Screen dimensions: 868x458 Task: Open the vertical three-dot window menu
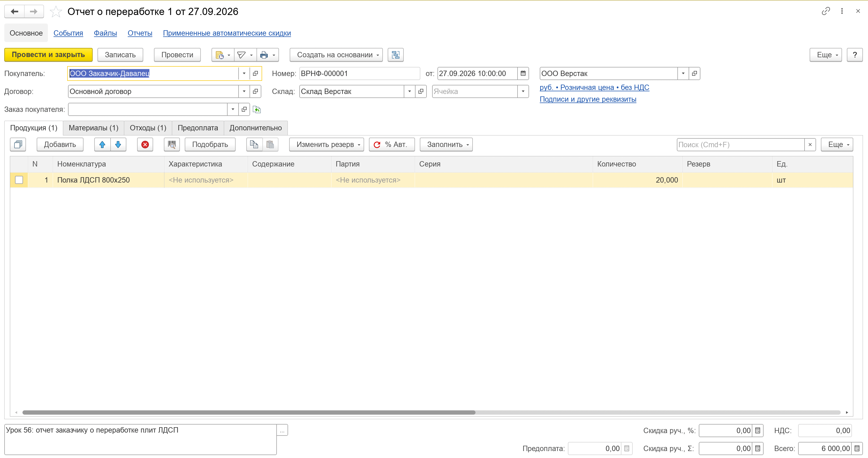[x=842, y=11]
